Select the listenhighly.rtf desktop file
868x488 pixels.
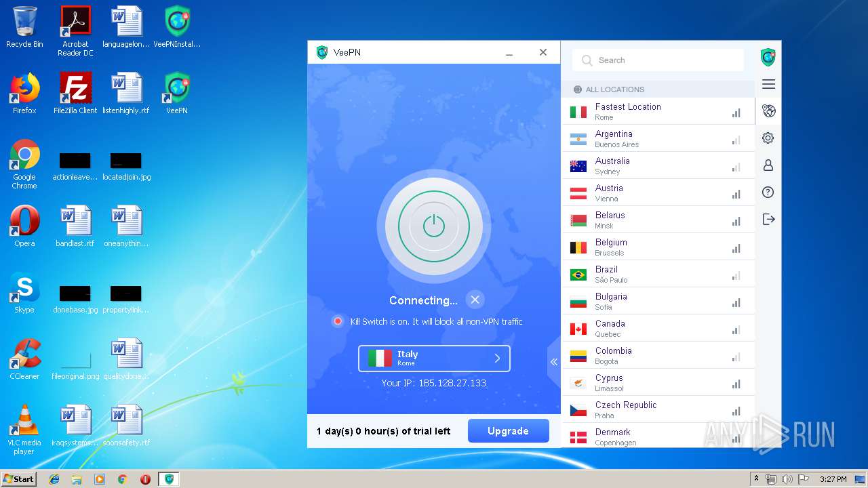click(x=126, y=94)
